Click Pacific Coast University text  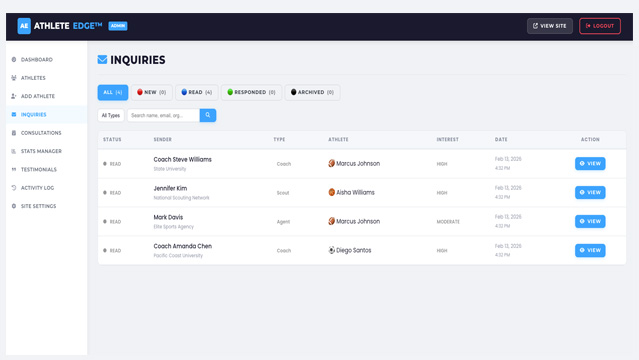click(x=178, y=256)
